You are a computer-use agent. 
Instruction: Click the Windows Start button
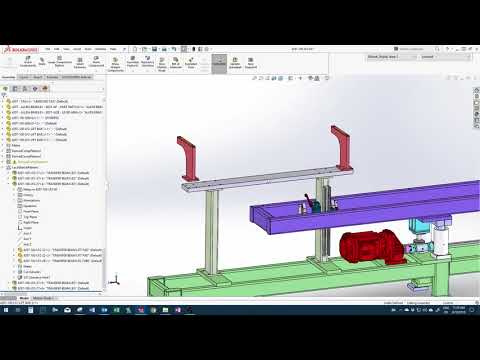pyautogui.click(x=6, y=310)
